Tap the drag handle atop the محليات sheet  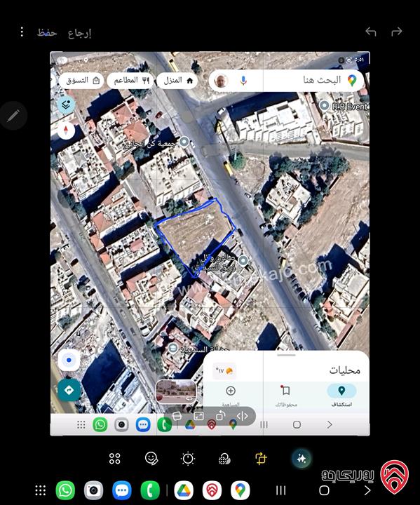click(x=286, y=355)
